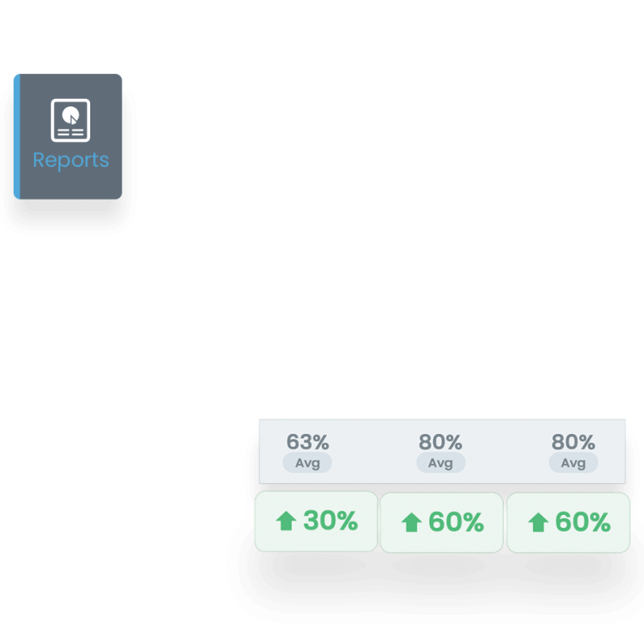Screen dimensions: 644x644
Task: Click the up arrow in the middle 60% badge
Action: click(x=411, y=522)
